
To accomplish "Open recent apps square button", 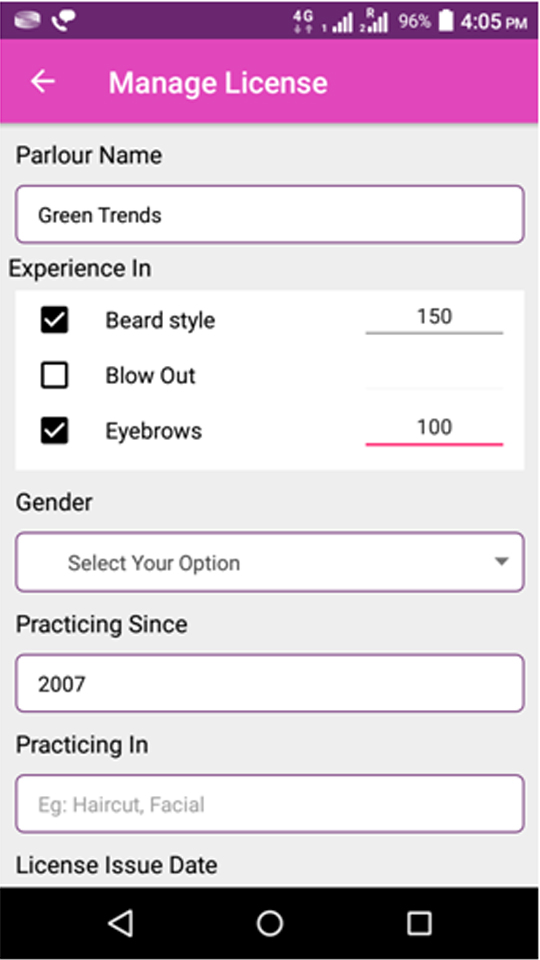I will click(419, 923).
